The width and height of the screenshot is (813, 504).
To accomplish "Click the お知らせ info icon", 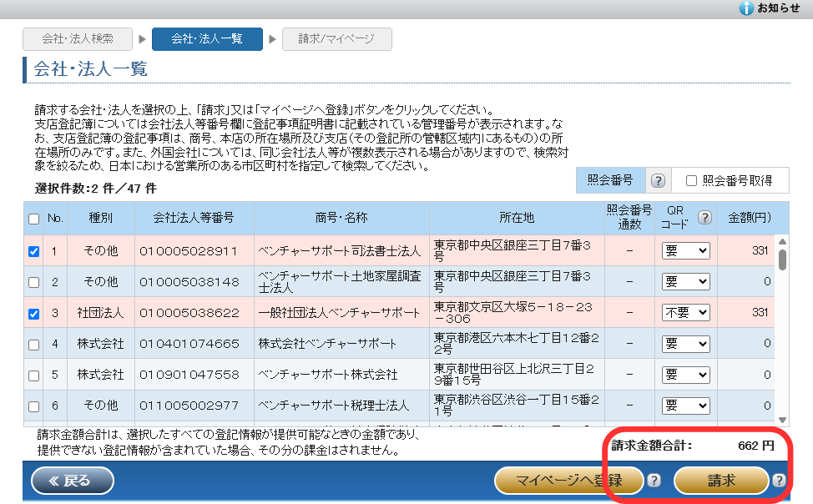I will [746, 8].
